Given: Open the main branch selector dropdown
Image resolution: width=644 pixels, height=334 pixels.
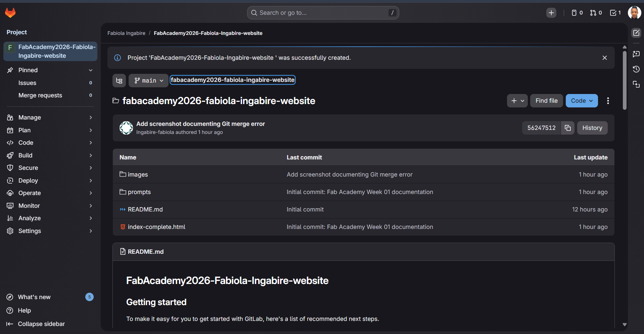Looking at the screenshot, I should [x=148, y=81].
